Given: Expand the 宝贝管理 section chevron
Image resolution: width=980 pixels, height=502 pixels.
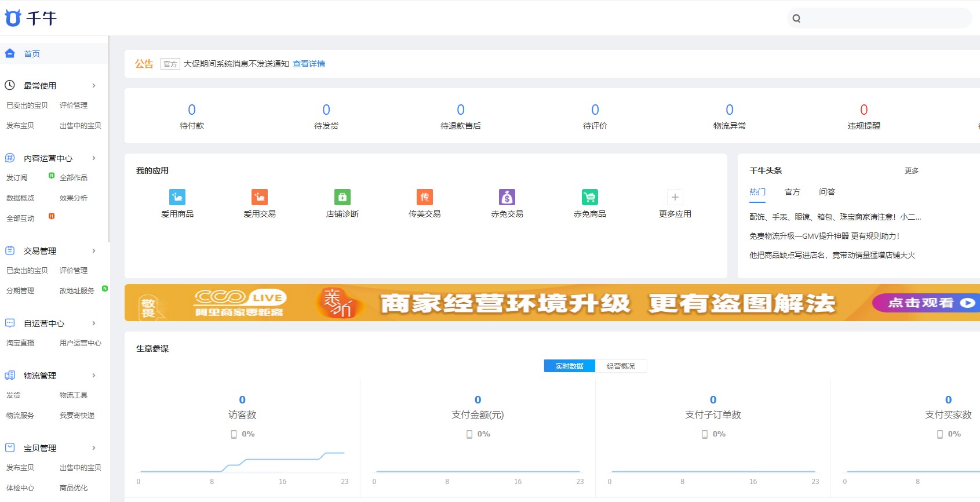Looking at the screenshot, I should pos(94,448).
